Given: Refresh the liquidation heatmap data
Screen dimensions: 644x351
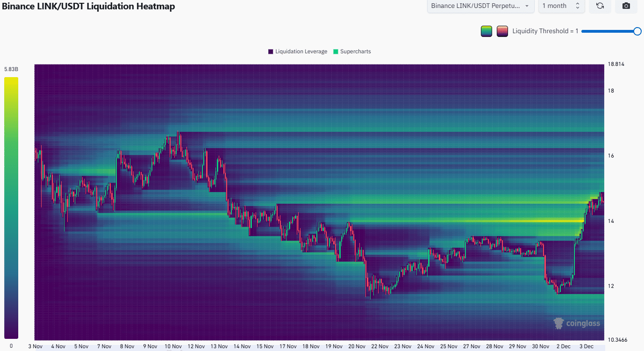Looking at the screenshot, I should pyautogui.click(x=600, y=6).
